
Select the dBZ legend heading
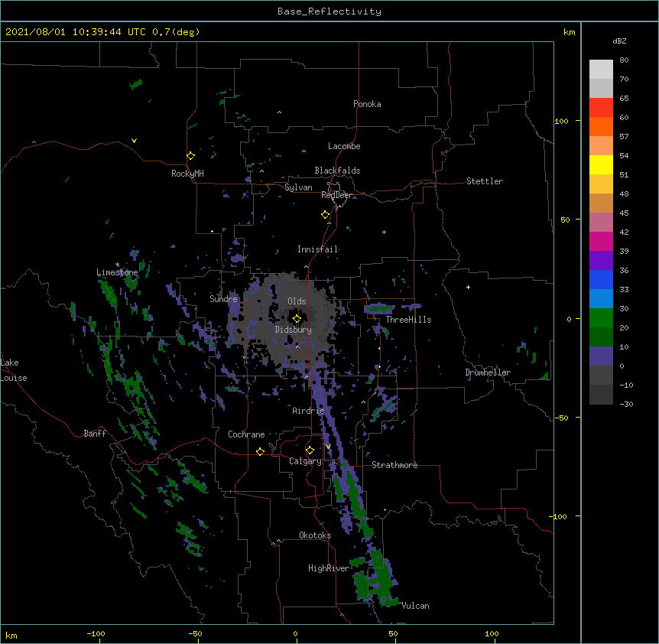[x=619, y=41]
